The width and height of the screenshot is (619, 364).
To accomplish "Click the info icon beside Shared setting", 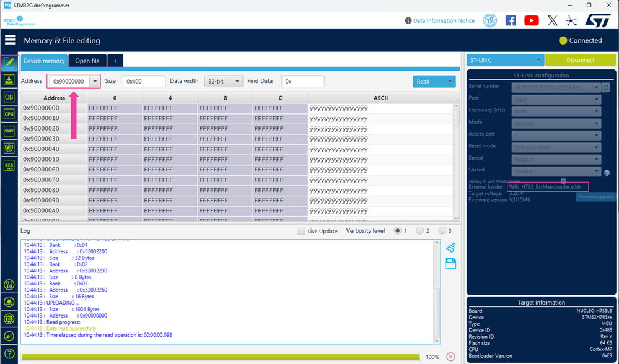I will tap(607, 173).
